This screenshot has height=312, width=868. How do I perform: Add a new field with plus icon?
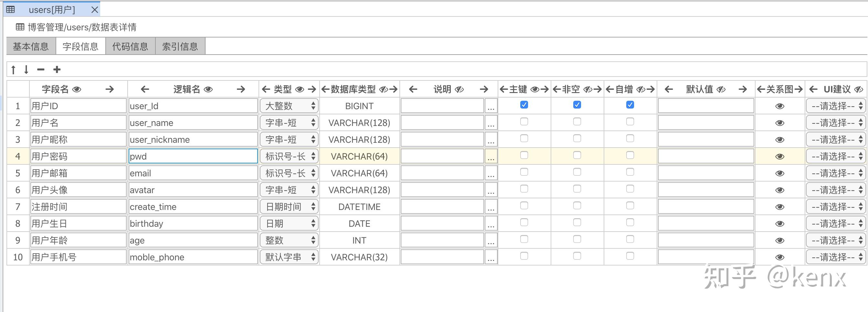click(57, 70)
